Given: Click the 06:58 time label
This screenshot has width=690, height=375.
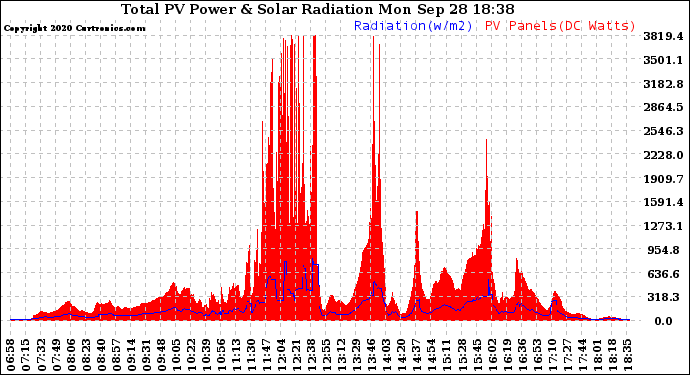Looking at the screenshot, I should click(11, 355).
